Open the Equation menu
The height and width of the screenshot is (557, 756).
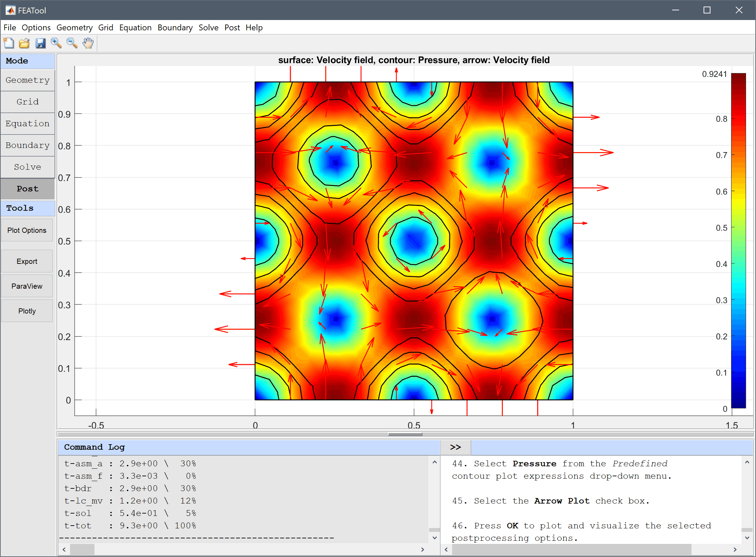(135, 27)
